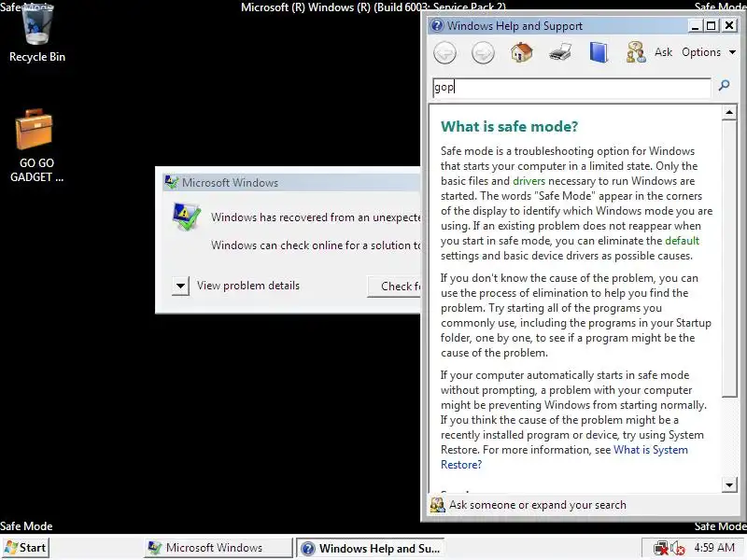The height and width of the screenshot is (560, 747).
Task: Go back in Windows Help and Support
Action: [445, 52]
